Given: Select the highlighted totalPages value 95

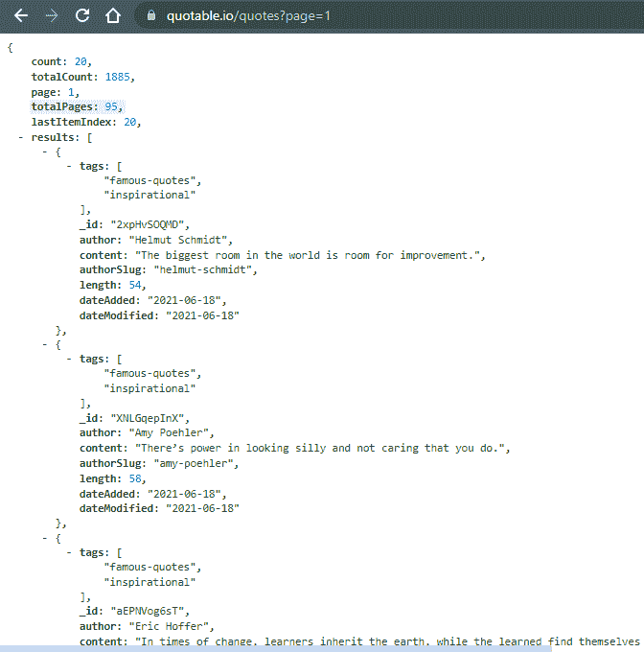Looking at the screenshot, I should coord(111,106).
